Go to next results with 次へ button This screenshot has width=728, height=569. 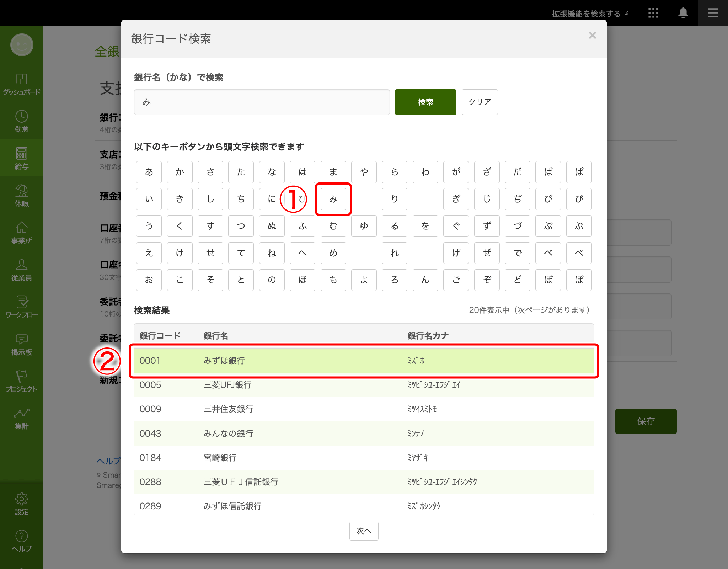click(364, 531)
